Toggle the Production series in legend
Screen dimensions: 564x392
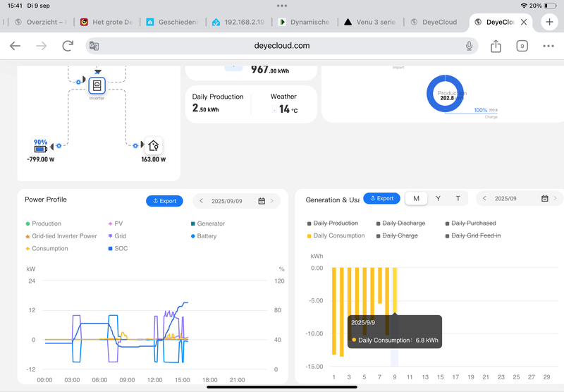[x=43, y=223]
